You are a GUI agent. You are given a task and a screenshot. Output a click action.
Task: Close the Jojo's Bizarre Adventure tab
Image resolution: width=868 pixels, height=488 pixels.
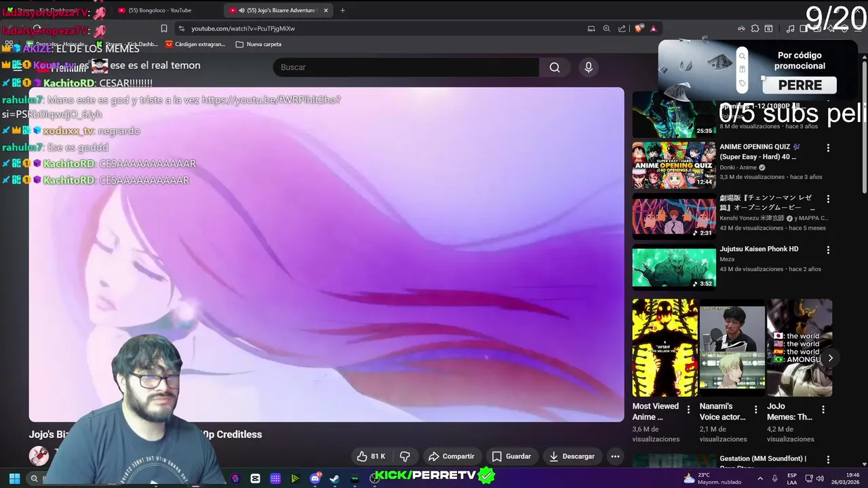pyautogui.click(x=325, y=10)
